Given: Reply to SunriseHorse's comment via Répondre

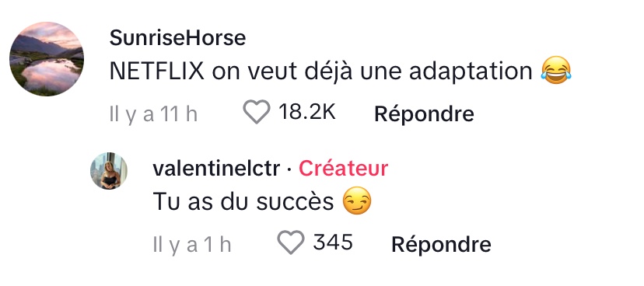Looking at the screenshot, I should click(x=424, y=113).
